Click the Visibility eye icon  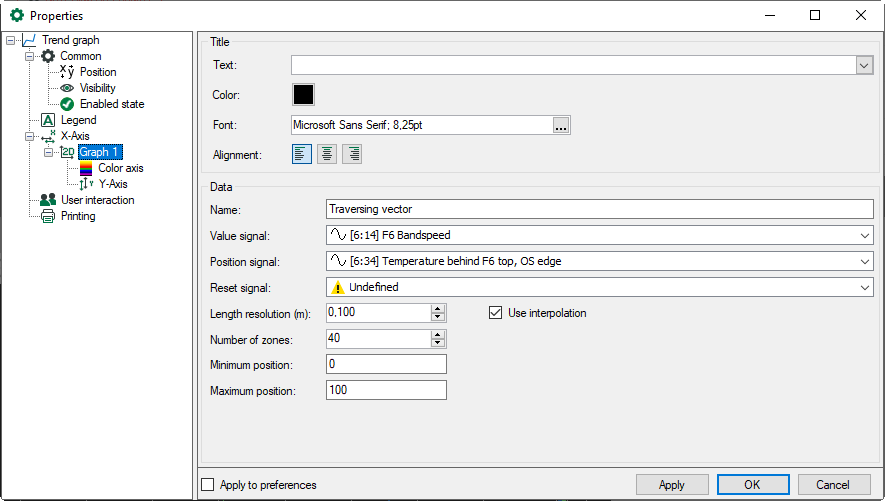(x=67, y=88)
